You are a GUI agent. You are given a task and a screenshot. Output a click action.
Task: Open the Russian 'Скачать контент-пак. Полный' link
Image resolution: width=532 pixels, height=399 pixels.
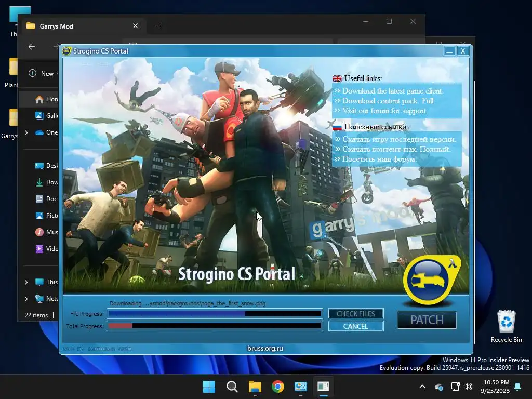click(396, 149)
